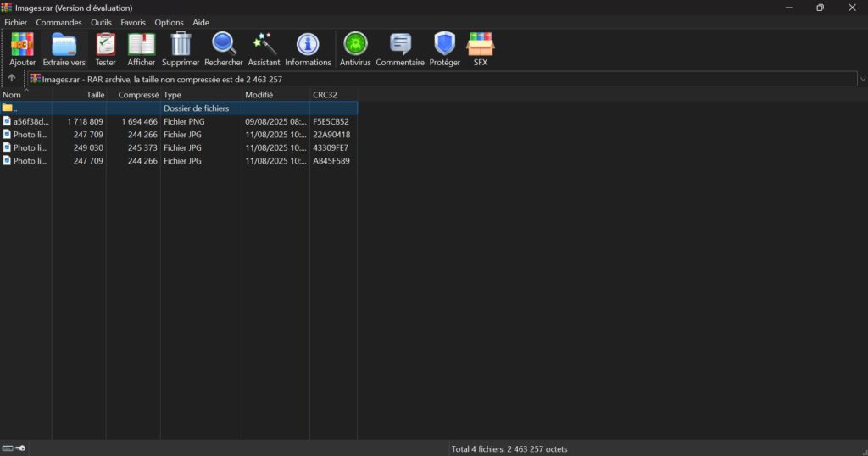This screenshot has width=868, height=456.
Task: Select file with CRC32 AB45F589
Action: pyautogui.click(x=179, y=161)
